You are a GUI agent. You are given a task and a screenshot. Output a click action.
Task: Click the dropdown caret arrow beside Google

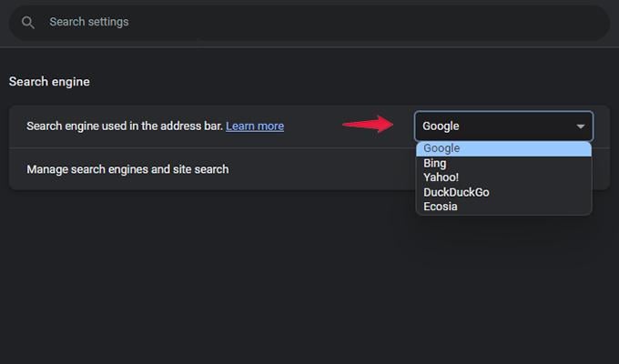pos(581,126)
